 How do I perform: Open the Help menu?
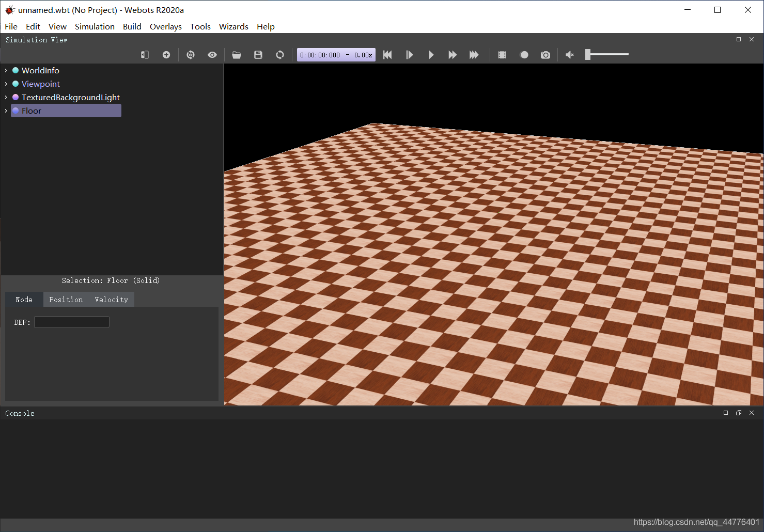point(266,26)
